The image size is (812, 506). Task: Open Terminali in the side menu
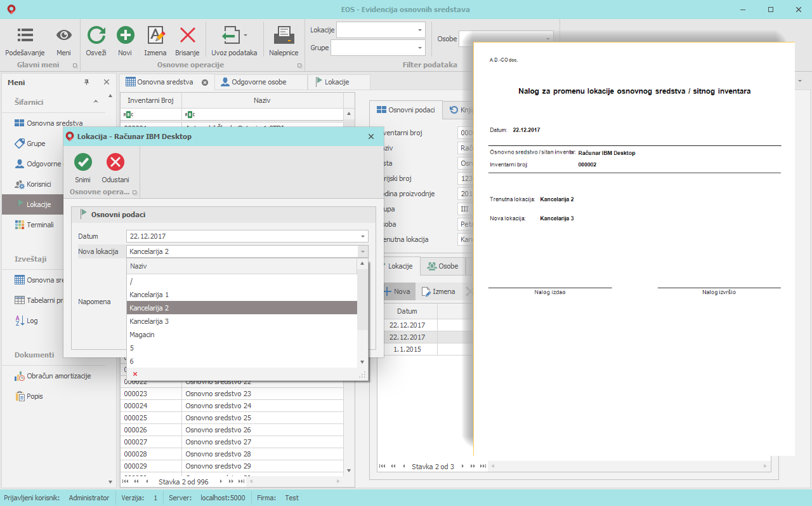tap(34, 225)
